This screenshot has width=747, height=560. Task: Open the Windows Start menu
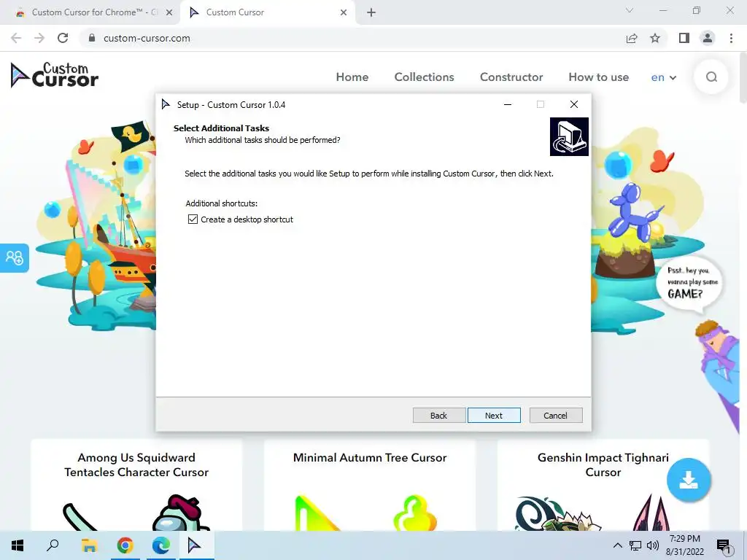[x=18, y=545]
